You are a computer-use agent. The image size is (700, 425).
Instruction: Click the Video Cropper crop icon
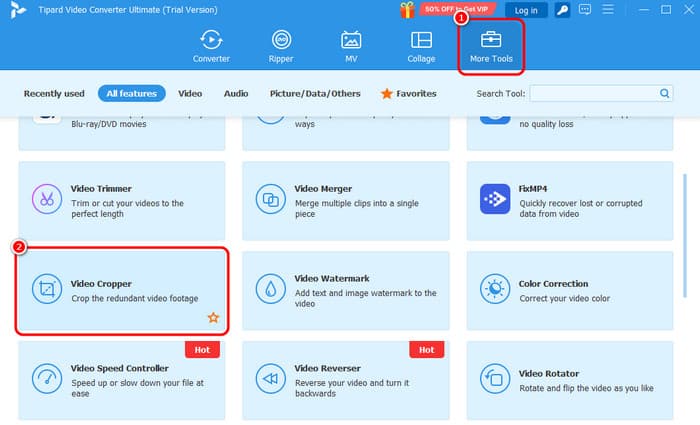point(47,289)
